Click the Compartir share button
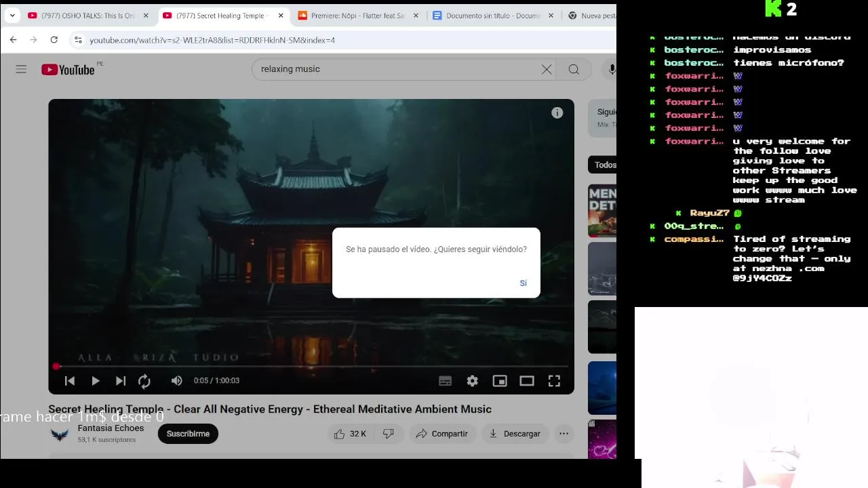Viewport: 868px width, 488px height. click(x=441, y=434)
